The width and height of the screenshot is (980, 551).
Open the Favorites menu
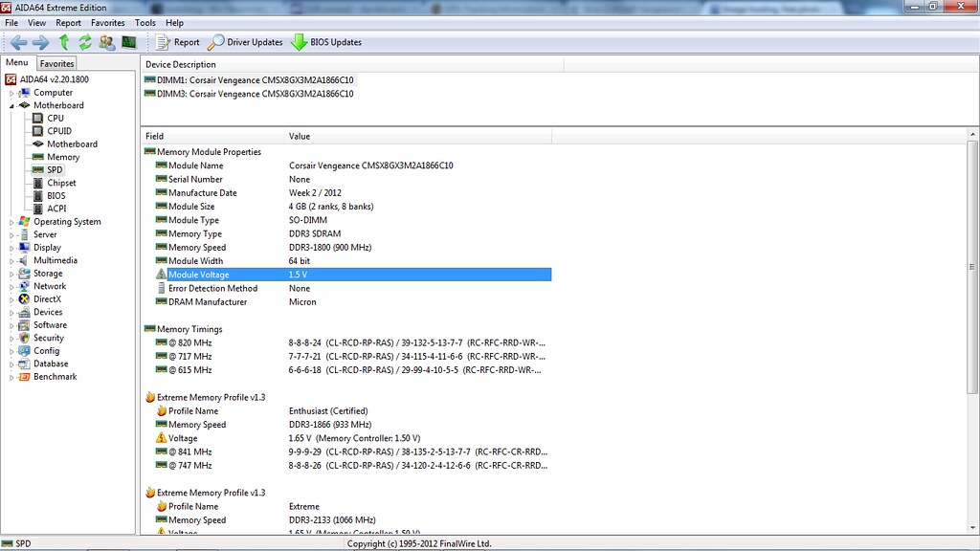click(107, 23)
